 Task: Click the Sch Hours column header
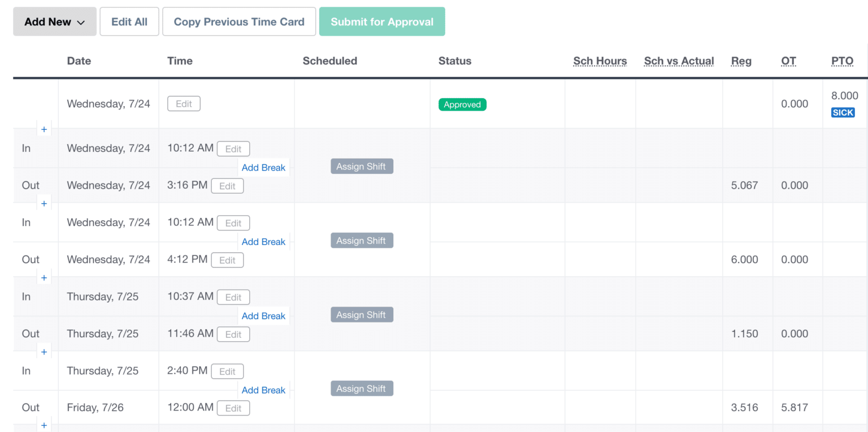tap(600, 61)
